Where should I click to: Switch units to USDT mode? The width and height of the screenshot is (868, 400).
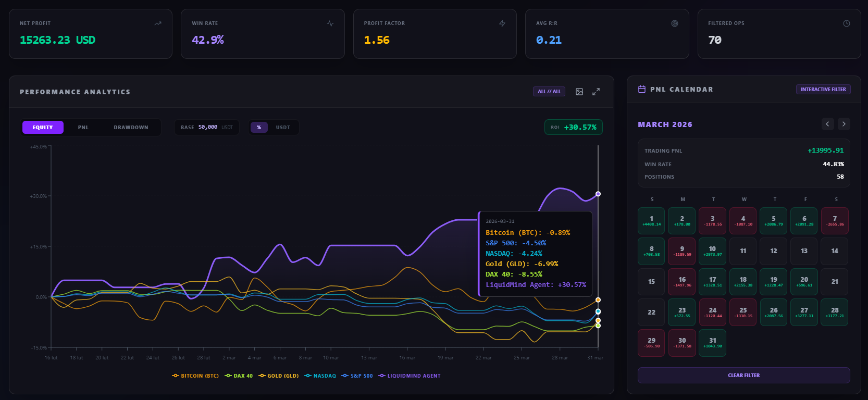point(283,128)
